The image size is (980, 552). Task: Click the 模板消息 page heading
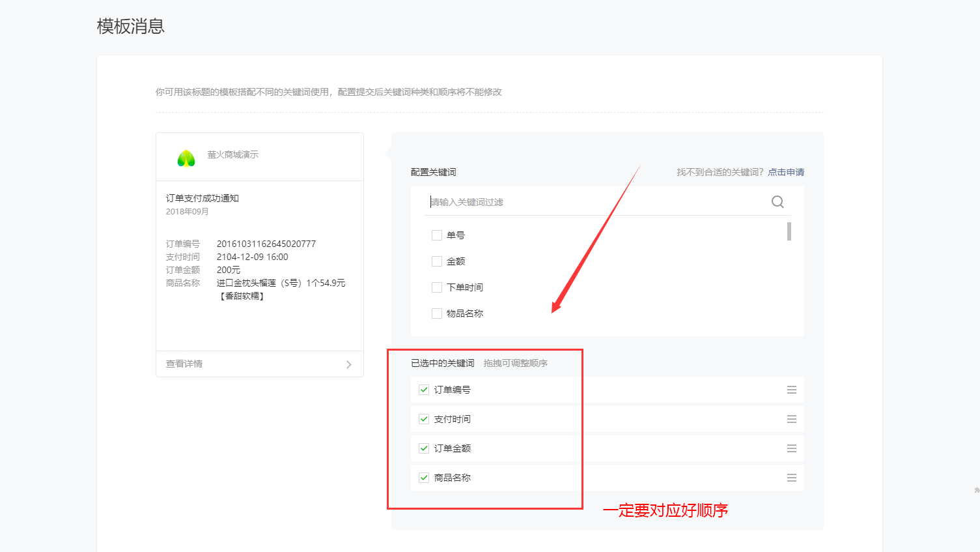click(131, 26)
